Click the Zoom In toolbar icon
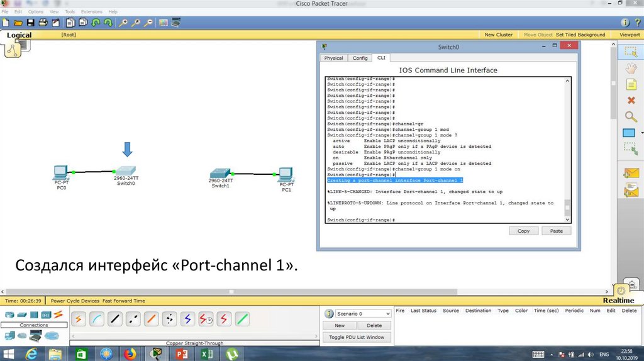 pyautogui.click(x=124, y=23)
